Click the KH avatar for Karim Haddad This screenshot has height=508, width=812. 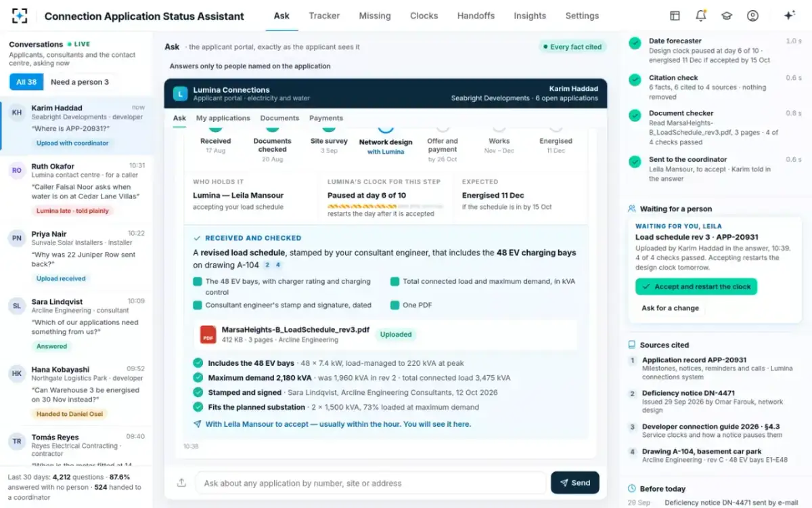17,113
